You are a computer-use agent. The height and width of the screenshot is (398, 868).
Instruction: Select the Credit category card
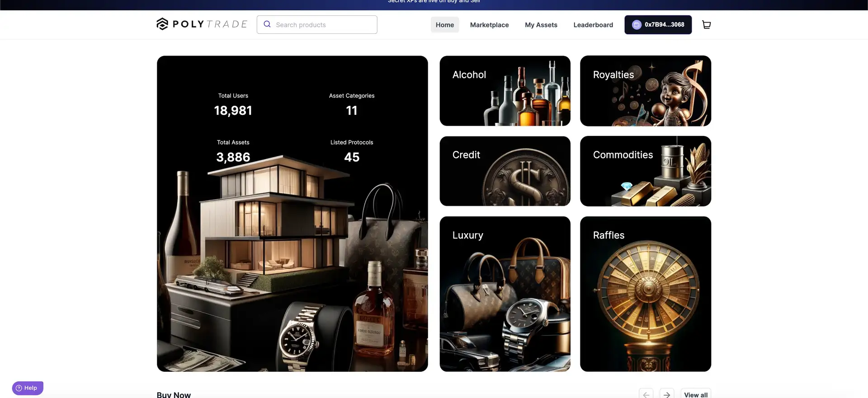(505, 171)
